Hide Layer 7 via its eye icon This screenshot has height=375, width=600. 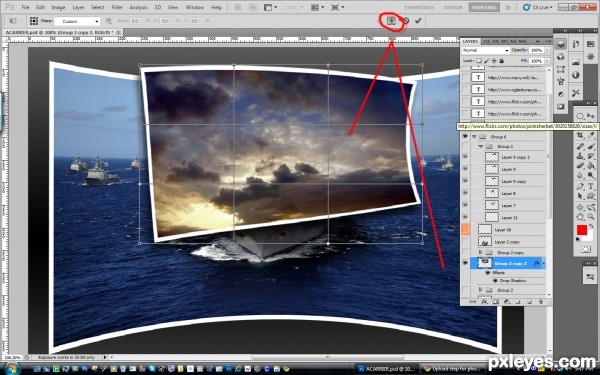(465, 205)
